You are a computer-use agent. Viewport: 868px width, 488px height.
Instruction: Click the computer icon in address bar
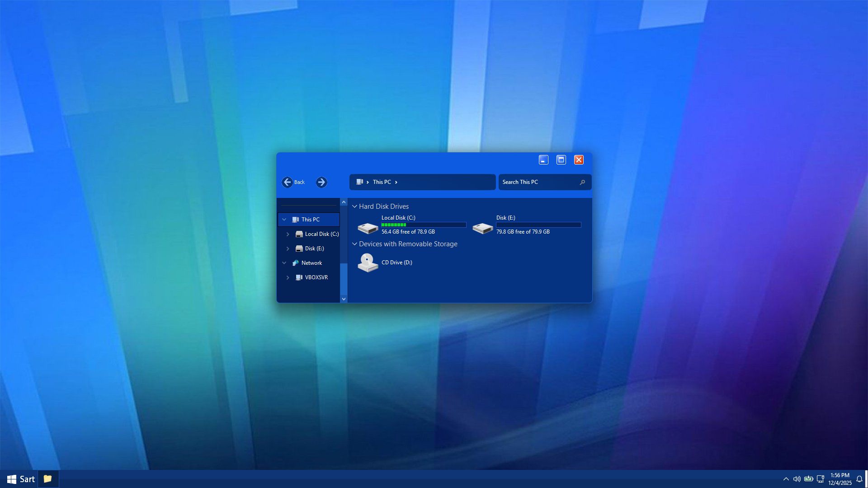tap(359, 182)
